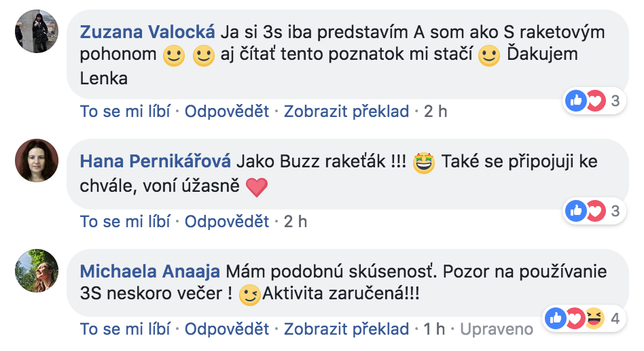This screenshot has height=351, width=644.
Task: Reply to Michaela Anaaja's comment
Action: click(227, 329)
